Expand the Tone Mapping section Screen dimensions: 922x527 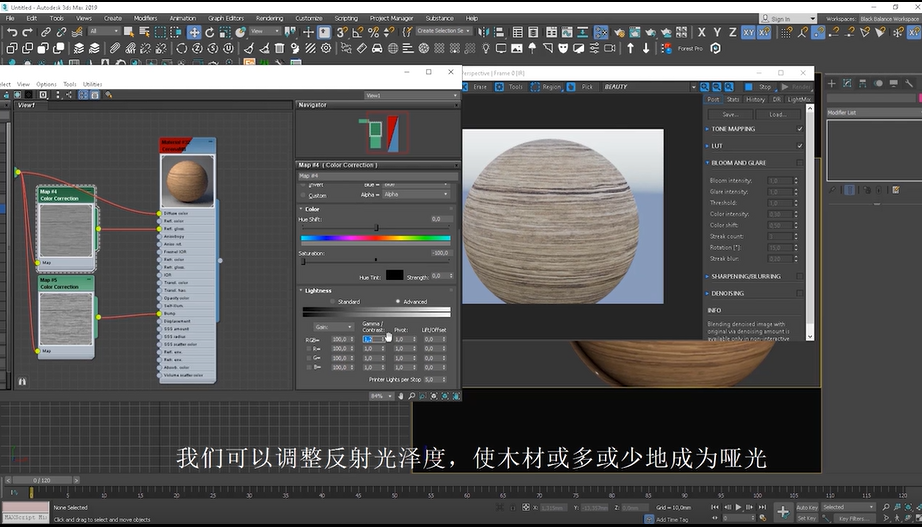click(x=707, y=128)
